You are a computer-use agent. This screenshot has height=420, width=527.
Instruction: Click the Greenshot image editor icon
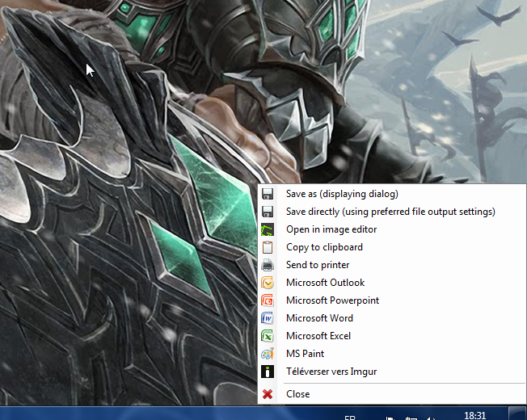[268, 229]
